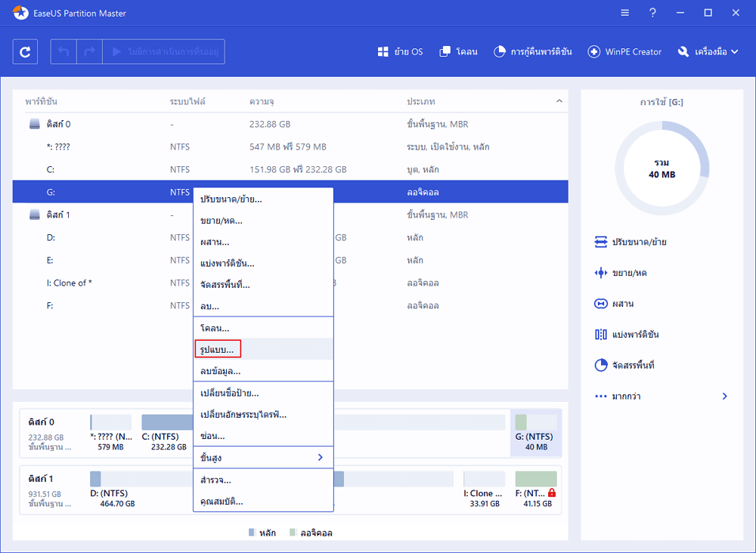Click the ลอจิคอล logical legend swatch
This screenshot has width=756, height=553.
[292, 533]
